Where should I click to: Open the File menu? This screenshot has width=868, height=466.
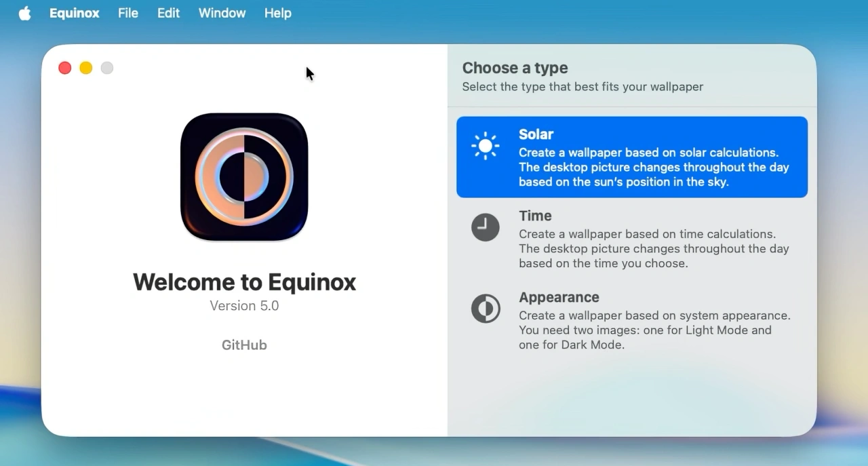click(x=127, y=13)
